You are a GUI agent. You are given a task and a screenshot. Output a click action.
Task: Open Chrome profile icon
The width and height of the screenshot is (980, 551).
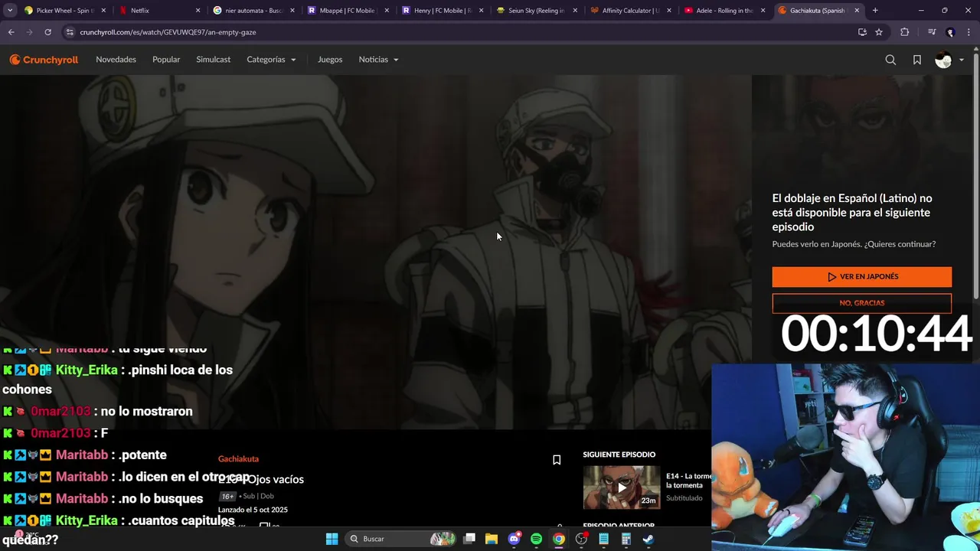950,32
